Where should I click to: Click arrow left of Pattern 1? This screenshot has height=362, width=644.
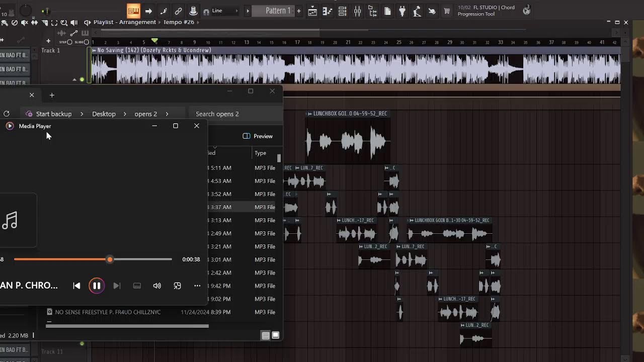coord(248,11)
